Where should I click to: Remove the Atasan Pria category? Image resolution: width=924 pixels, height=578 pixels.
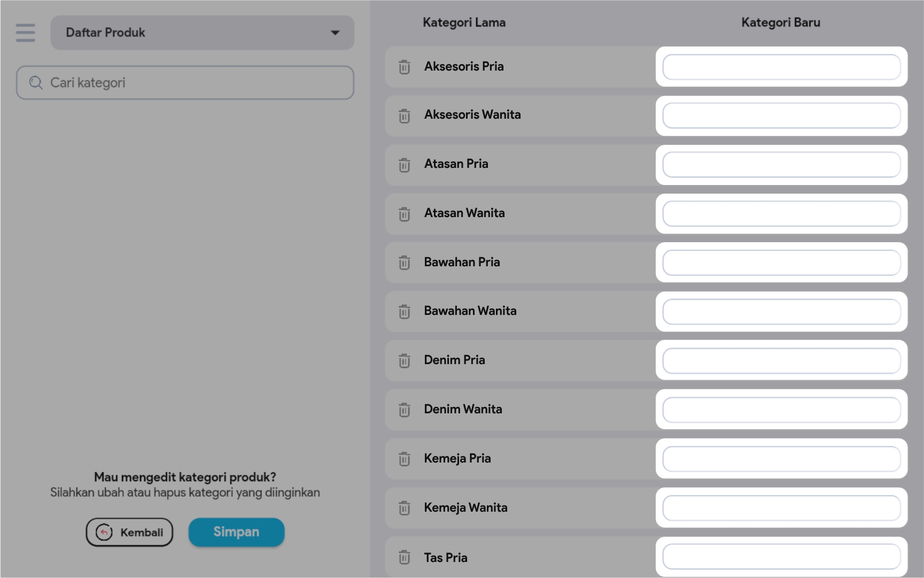point(405,165)
